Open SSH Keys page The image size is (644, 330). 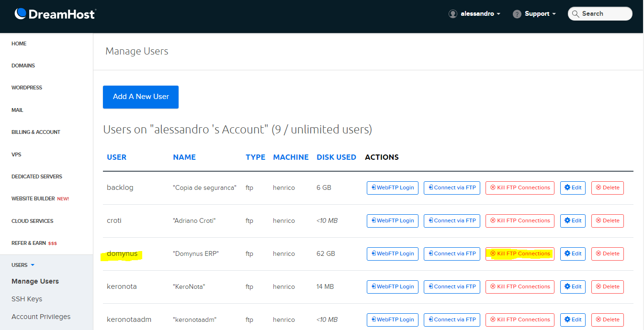27,299
